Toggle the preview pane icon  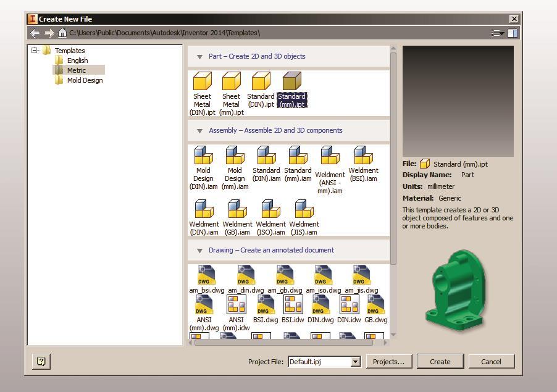point(513,33)
